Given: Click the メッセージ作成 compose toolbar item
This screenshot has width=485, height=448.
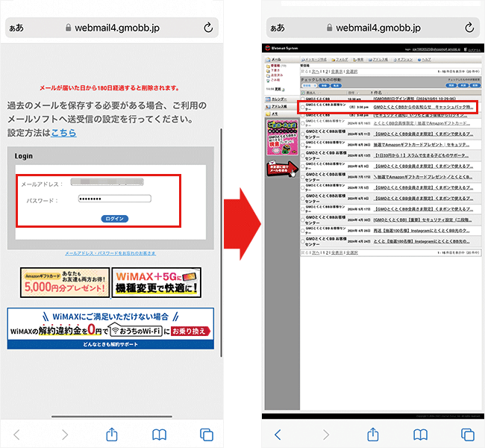Looking at the screenshot, I should (313, 58).
